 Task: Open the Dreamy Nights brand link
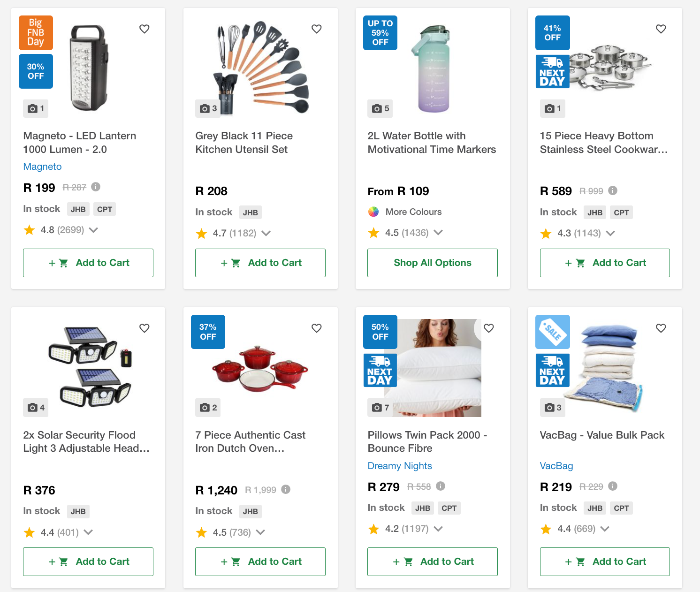[400, 466]
